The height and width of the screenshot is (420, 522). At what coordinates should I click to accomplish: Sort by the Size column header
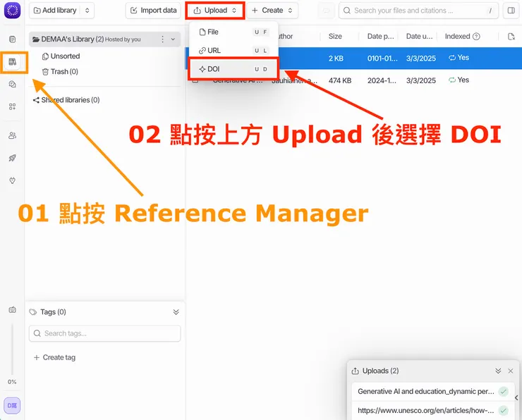(335, 36)
